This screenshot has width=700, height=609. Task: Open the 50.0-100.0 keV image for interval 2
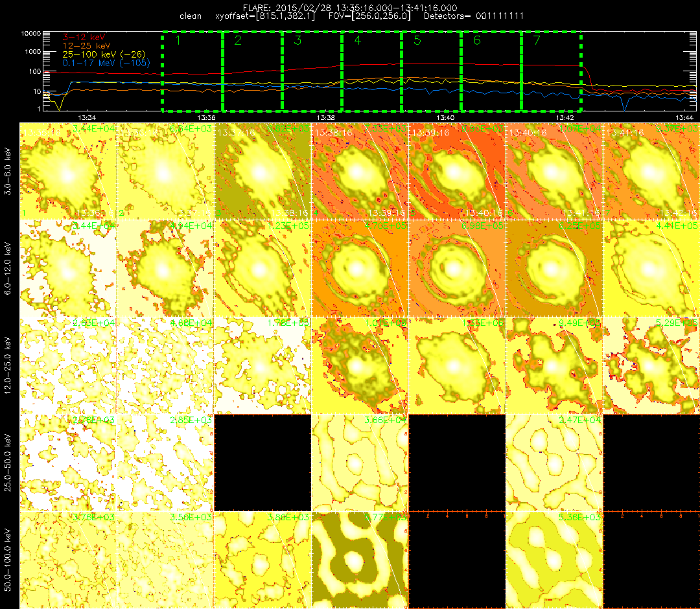166,560
